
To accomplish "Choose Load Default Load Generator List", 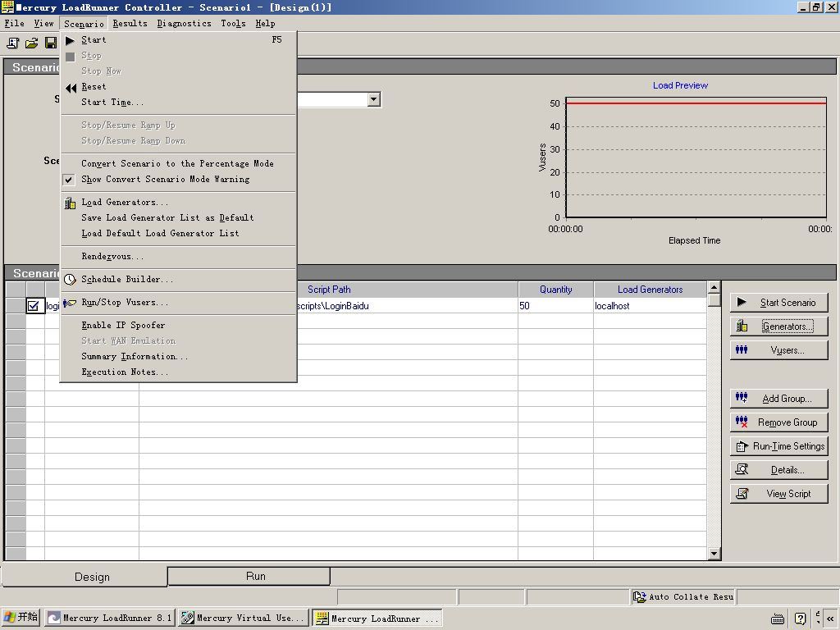I will pos(178,234).
